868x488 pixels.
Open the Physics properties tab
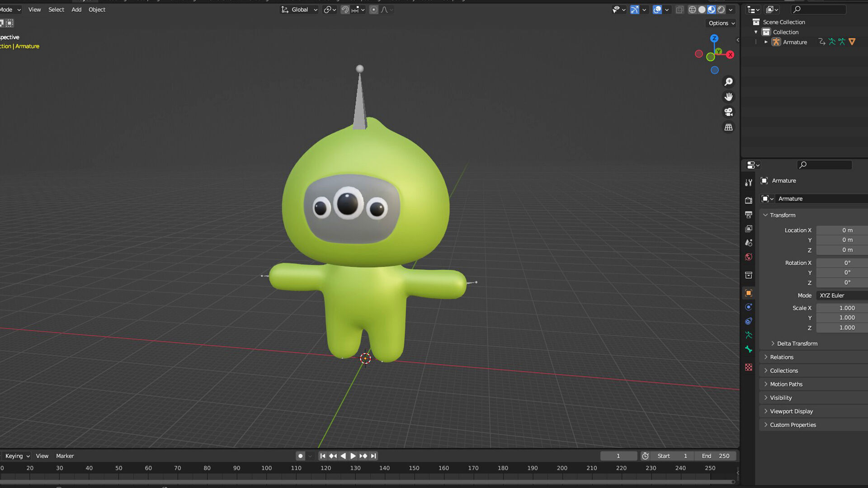click(749, 307)
